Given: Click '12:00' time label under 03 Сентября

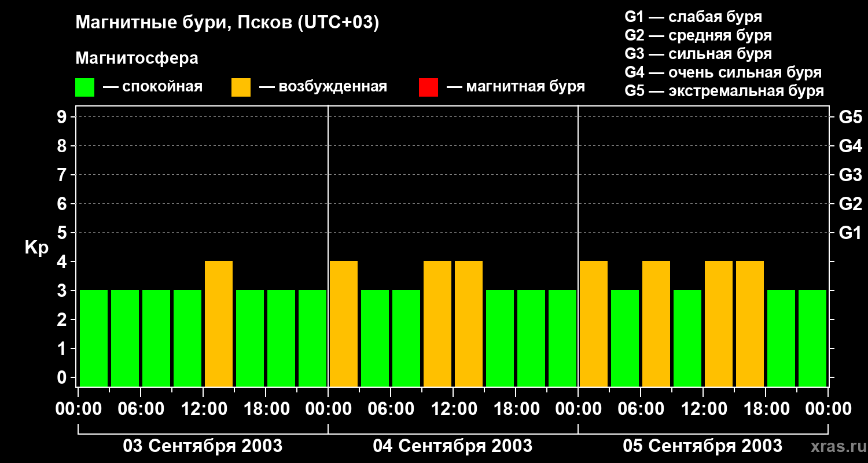Looking at the screenshot, I should 203,409.
